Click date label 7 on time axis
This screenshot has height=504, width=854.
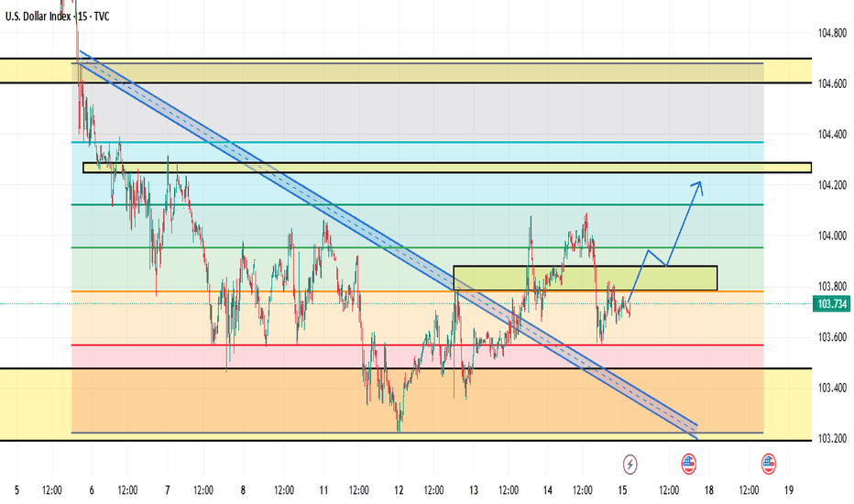(167, 490)
